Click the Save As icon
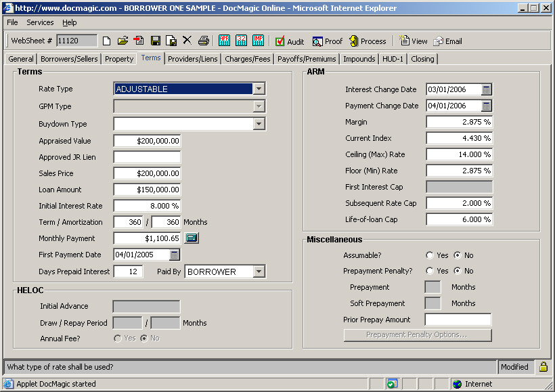Viewport: 555px width, 392px height. [171, 41]
